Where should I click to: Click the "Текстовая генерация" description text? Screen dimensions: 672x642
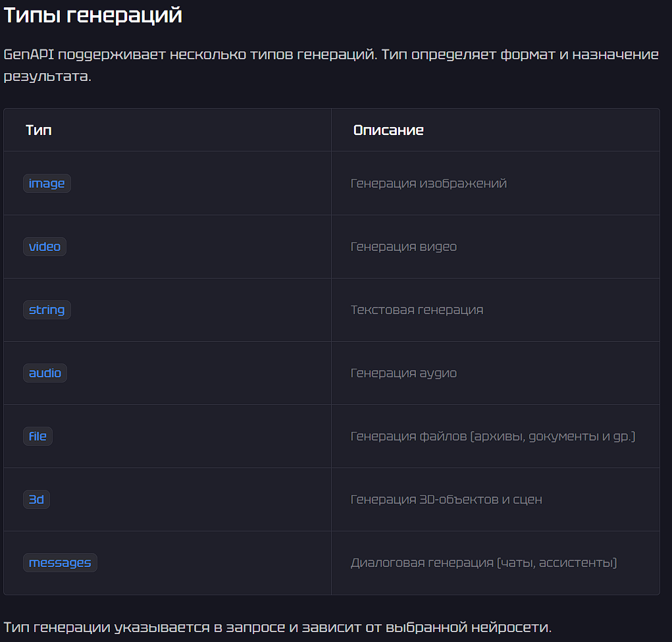pos(417,310)
